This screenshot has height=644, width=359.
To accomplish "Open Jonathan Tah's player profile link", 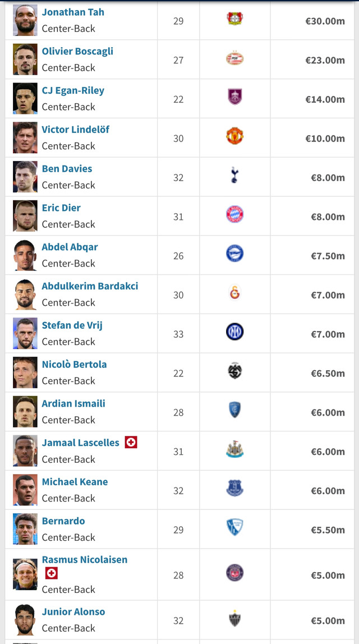I will pyautogui.click(x=73, y=12).
